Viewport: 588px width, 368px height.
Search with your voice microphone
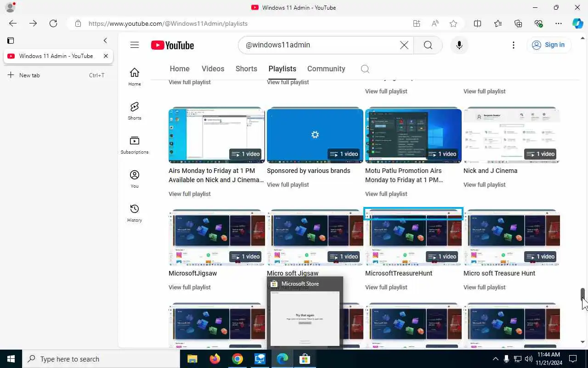pyautogui.click(x=459, y=45)
